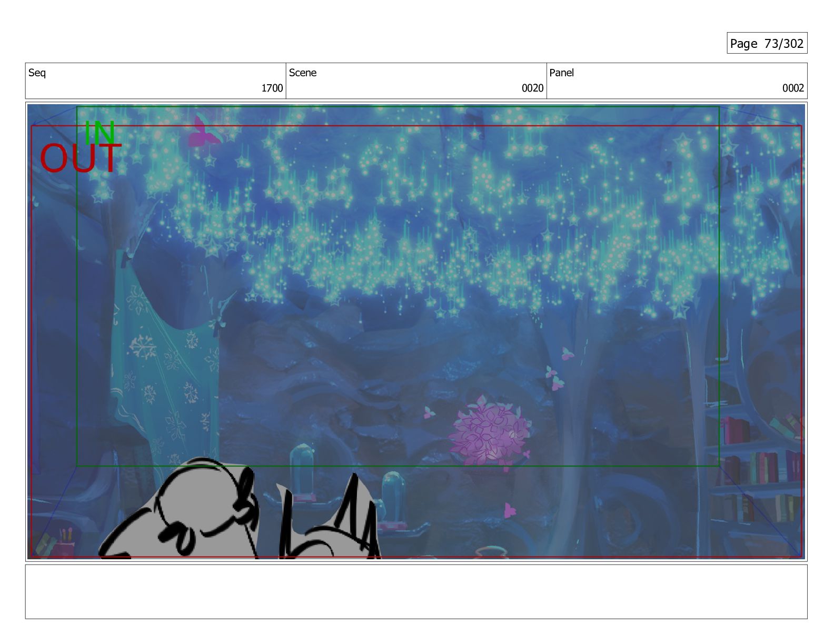Click the Page 73/302 label
834x644 pixels.
pyautogui.click(x=767, y=43)
